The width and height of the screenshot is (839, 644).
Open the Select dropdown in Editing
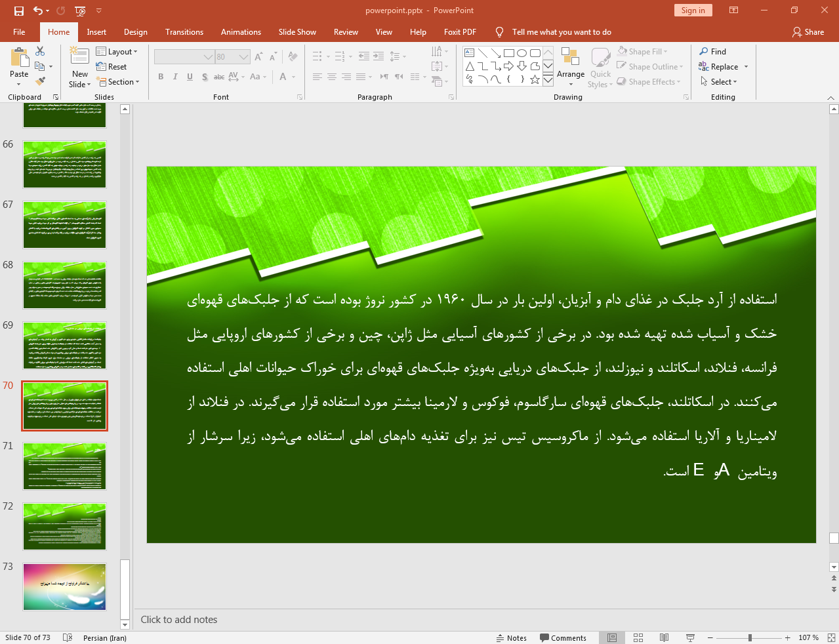pos(718,82)
